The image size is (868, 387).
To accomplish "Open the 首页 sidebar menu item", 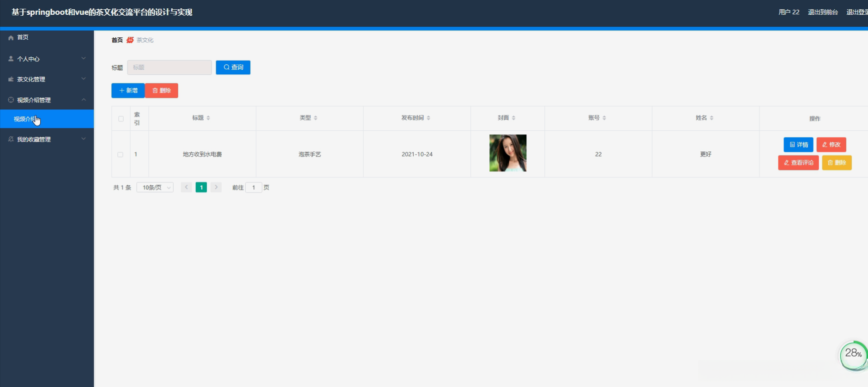I will coord(47,37).
